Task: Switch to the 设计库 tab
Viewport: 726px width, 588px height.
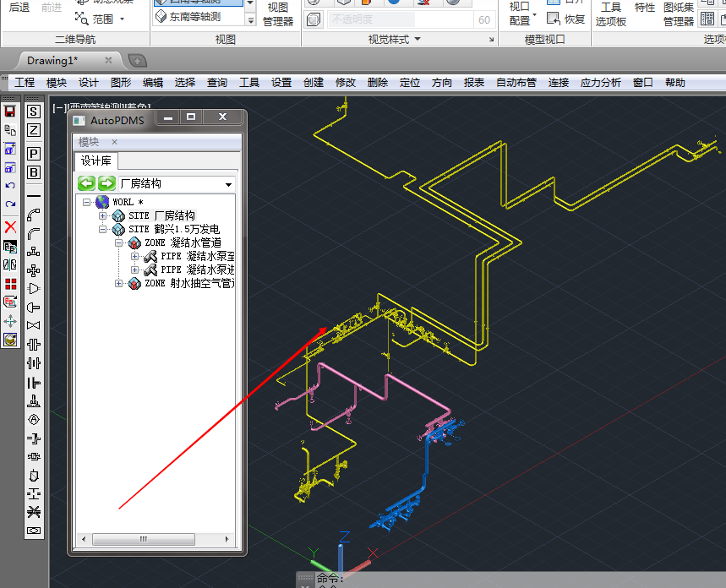Action: pos(95,161)
